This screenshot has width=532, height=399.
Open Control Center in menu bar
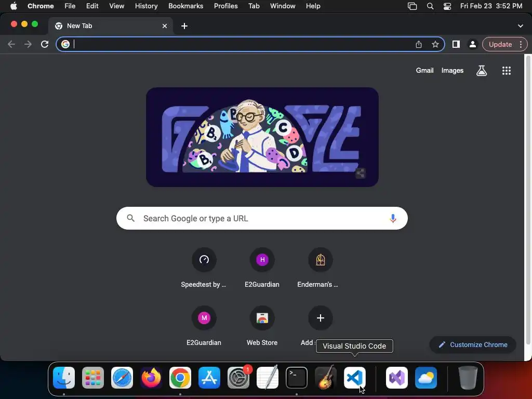[x=447, y=6]
